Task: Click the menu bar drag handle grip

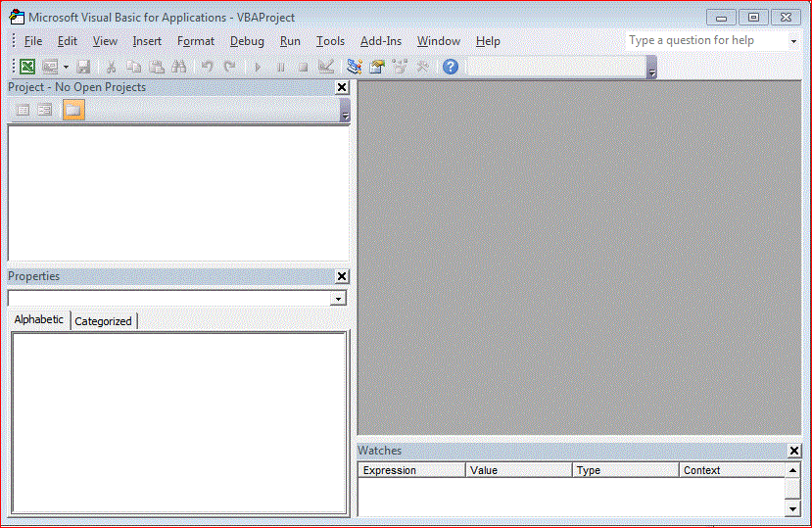Action: pyautogui.click(x=14, y=41)
